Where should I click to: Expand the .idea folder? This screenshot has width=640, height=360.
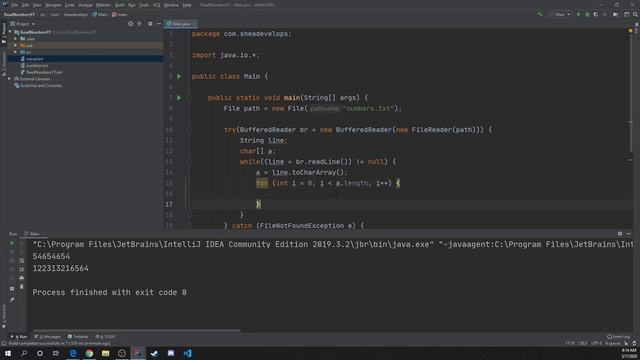(x=16, y=39)
